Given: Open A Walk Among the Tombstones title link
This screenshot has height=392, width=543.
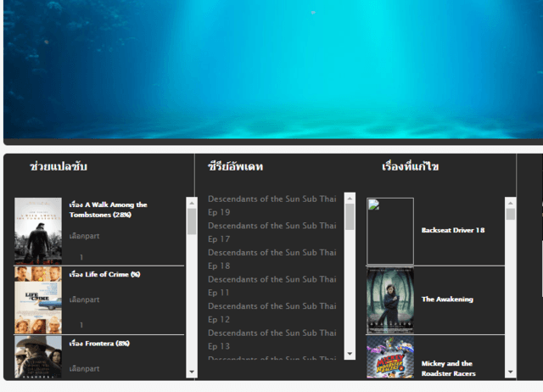Looking at the screenshot, I should tap(108, 210).
